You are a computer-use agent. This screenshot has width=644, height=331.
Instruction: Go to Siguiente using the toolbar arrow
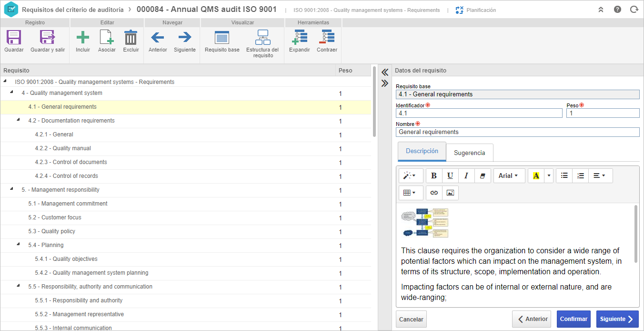coord(185,37)
